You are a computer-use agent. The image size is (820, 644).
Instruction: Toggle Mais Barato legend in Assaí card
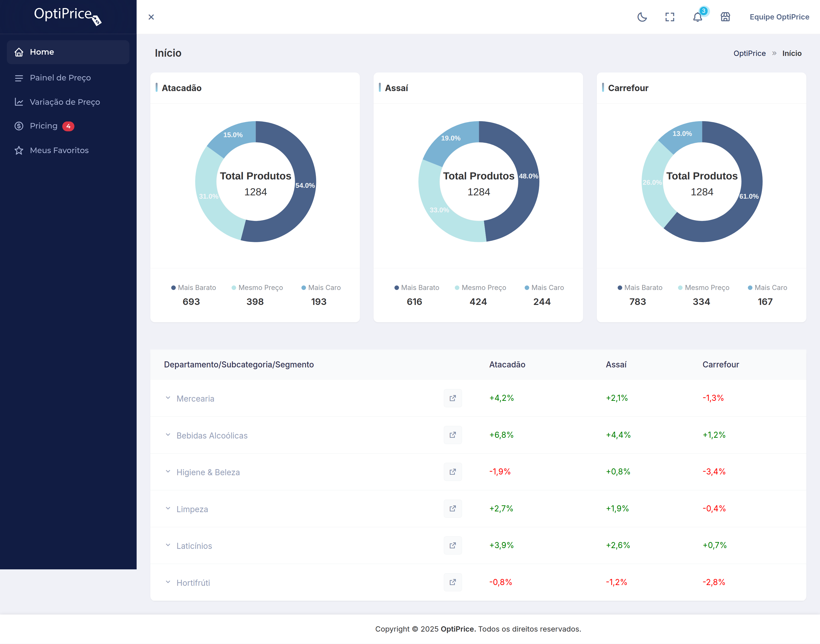417,288
